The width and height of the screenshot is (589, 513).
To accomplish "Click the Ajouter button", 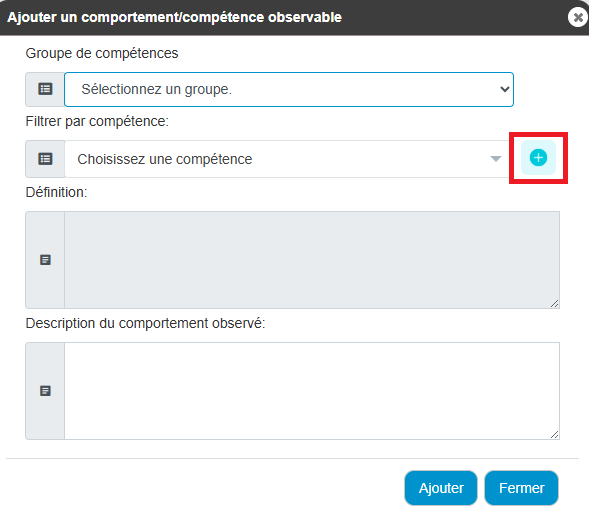I will [441, 488].
